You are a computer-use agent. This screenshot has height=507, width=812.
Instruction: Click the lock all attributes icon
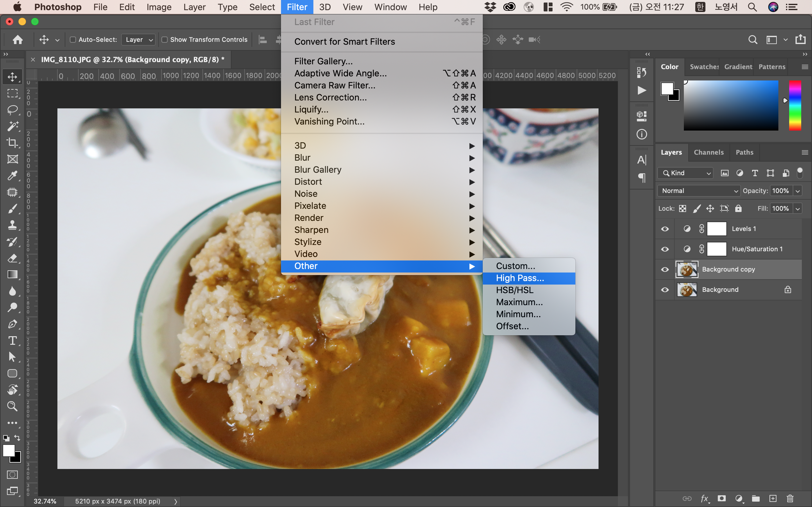pos(738,209)
